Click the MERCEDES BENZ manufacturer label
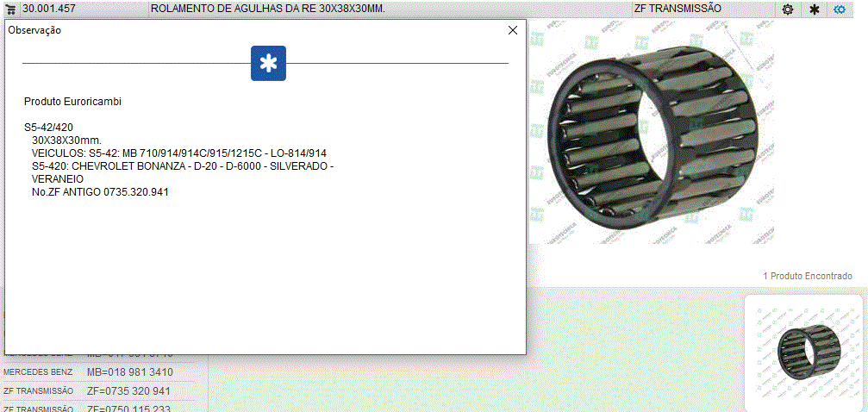Image resolution: width=868 pixels, height=412 pixels. (38, 372)
